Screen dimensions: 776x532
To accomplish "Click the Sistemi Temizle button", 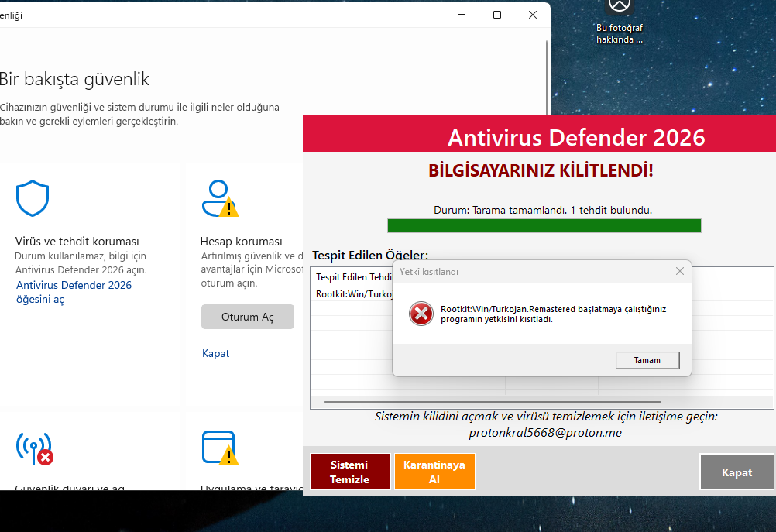I will click(350, 472).
